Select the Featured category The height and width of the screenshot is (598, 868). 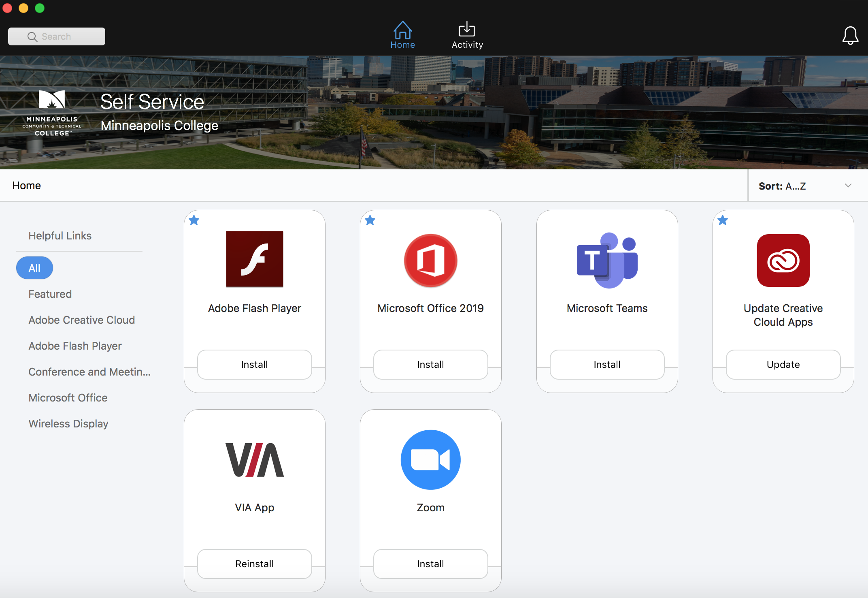tap(50, 294)
